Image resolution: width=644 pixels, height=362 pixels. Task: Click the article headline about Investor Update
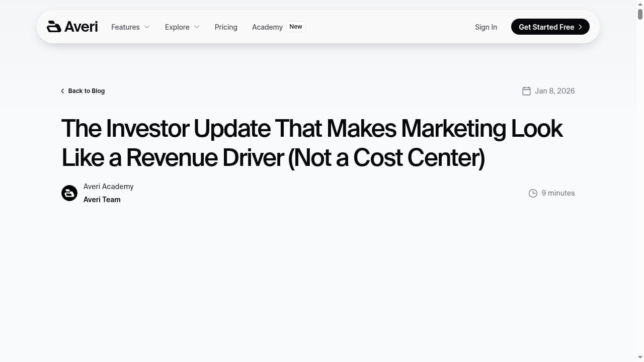[x=312, y=143]
